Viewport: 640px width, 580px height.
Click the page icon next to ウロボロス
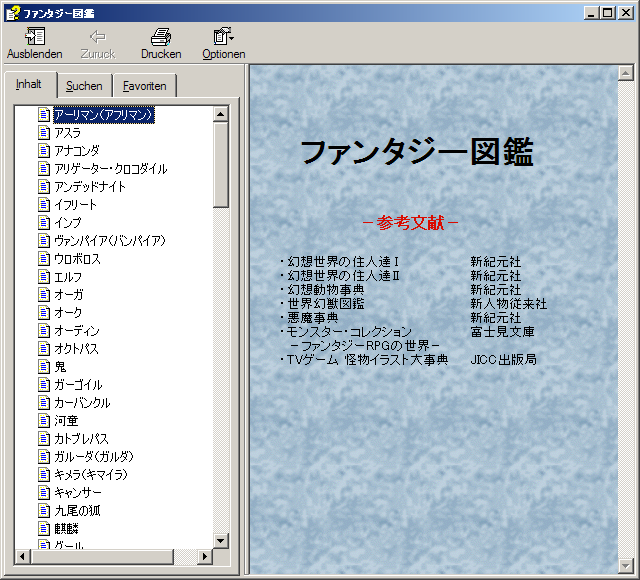(44, 259)
